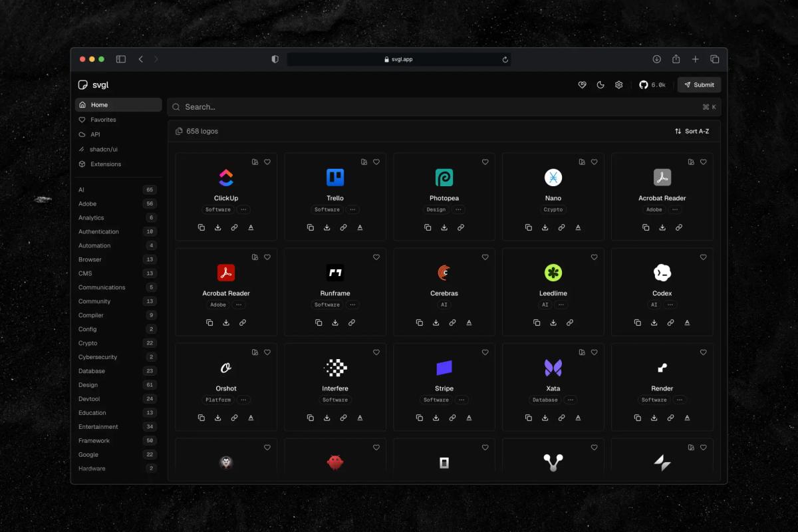Image resolution: width=798 pixels, height=532 pixels.
Task: Copy the Nano wordmark SVG icon
Action: (578, 227)
